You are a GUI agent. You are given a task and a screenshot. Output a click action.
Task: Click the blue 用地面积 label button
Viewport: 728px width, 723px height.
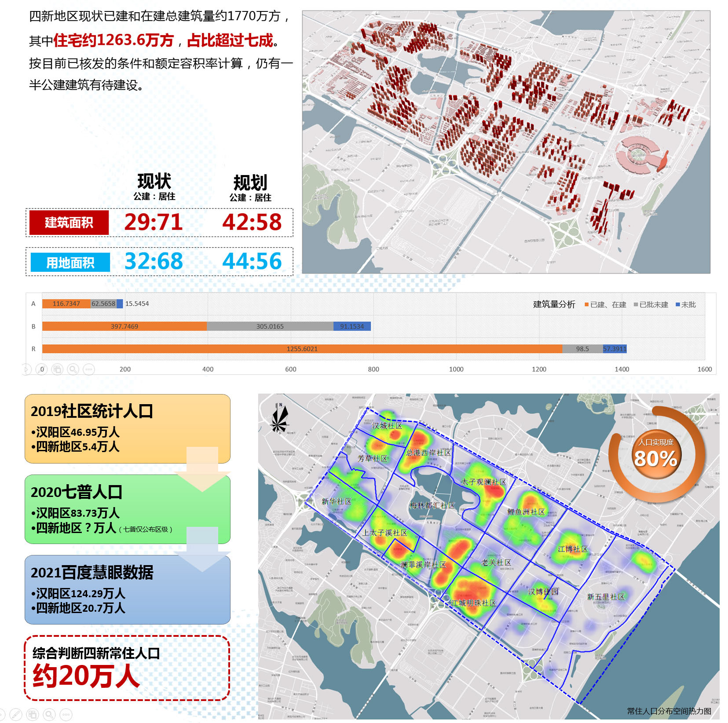[70, 263]
